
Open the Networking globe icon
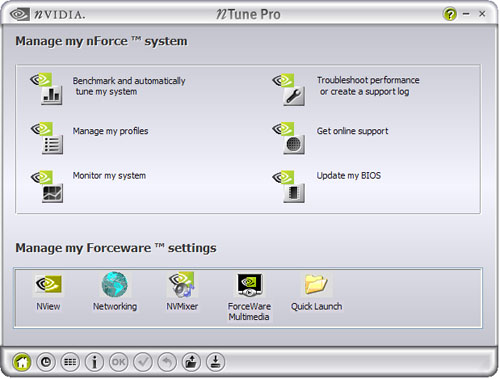pyautogui.click(x=115, y=284)
